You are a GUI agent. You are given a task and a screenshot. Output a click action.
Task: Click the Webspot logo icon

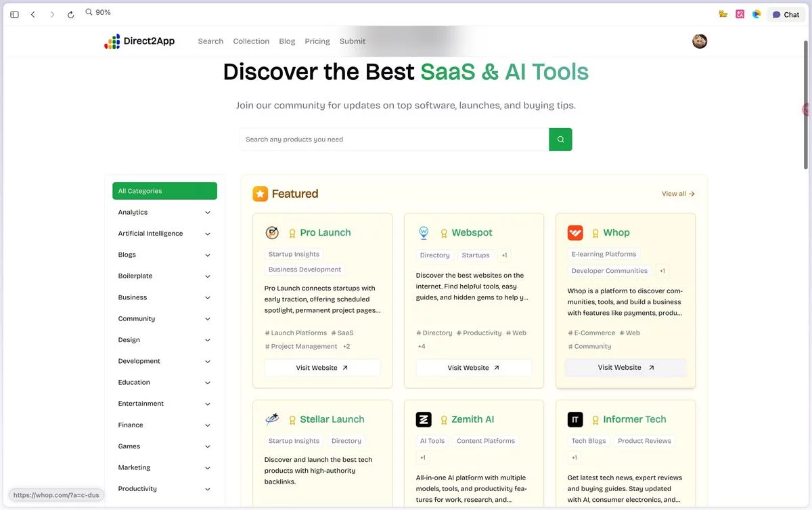tap(424, 233)
